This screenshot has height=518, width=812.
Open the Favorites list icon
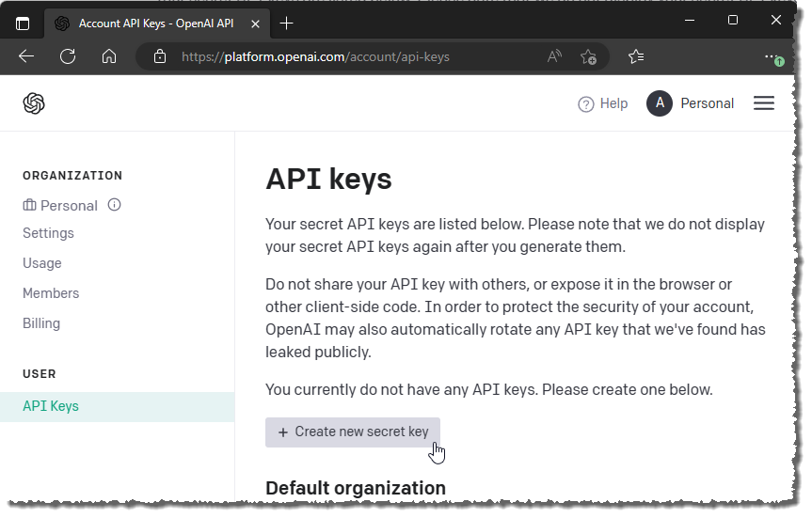coord(636,55)
